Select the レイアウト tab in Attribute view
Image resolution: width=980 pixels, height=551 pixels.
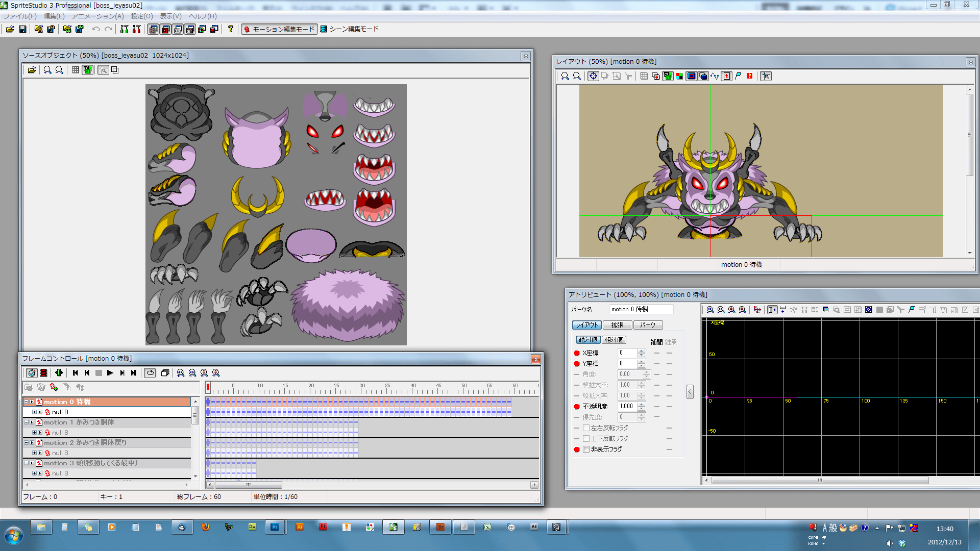coord(587,325)
